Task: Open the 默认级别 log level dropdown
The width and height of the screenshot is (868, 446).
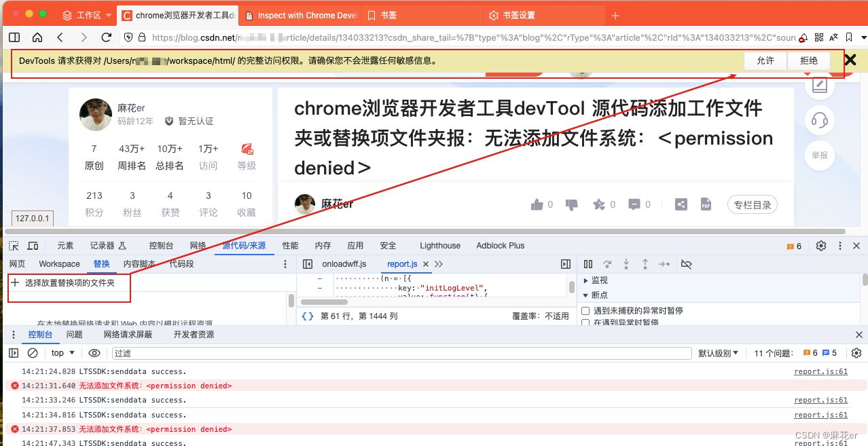Action: (719, 353)
